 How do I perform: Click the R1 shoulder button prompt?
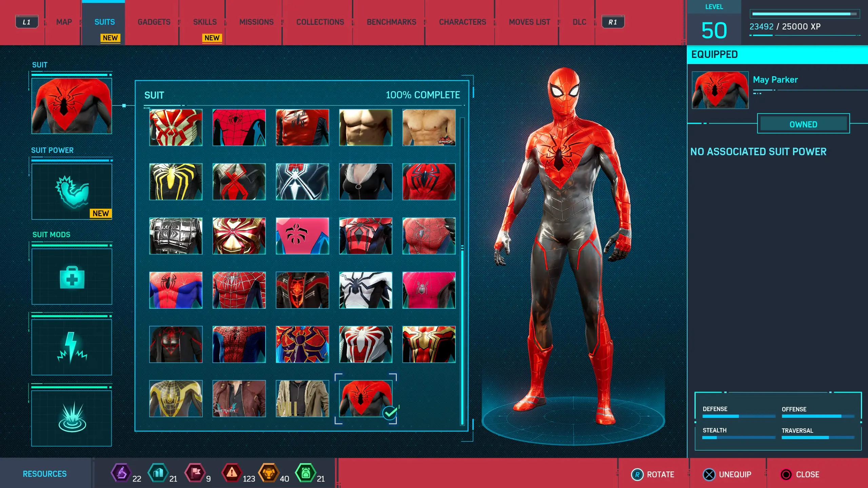pyautogui.click(x=613, y=22)
